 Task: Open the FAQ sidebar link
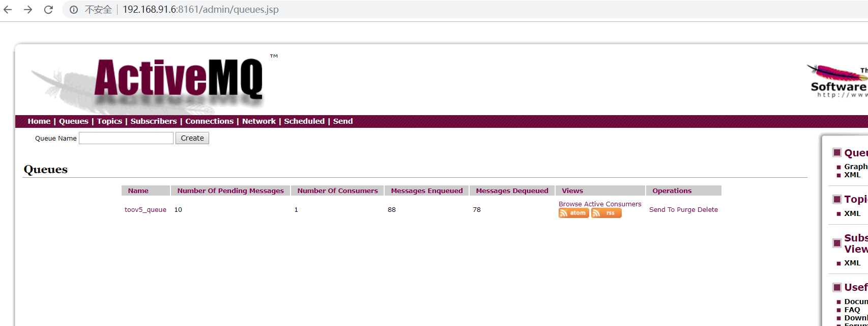[x=852, y=310]
